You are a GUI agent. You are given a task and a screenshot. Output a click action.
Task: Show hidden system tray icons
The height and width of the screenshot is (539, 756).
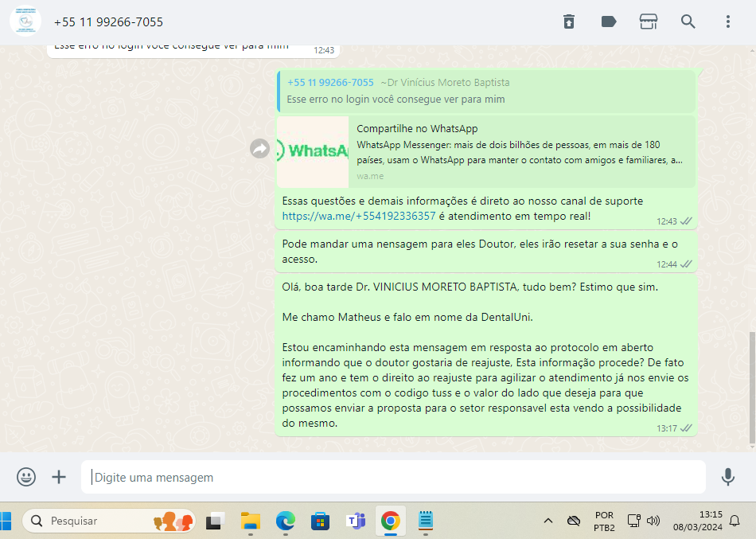pos(548,521)
